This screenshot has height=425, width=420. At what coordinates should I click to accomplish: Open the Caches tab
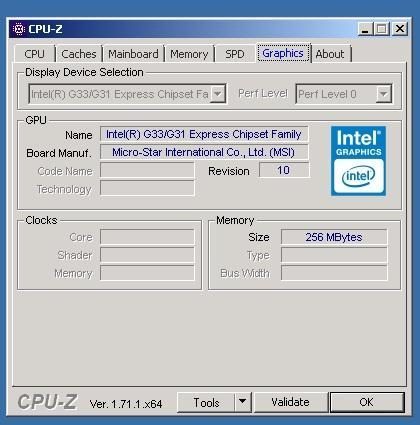coord(79,54)
